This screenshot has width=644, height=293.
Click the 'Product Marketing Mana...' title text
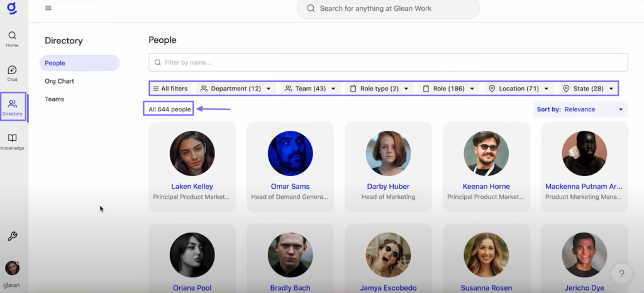click(x=584, y=197)
